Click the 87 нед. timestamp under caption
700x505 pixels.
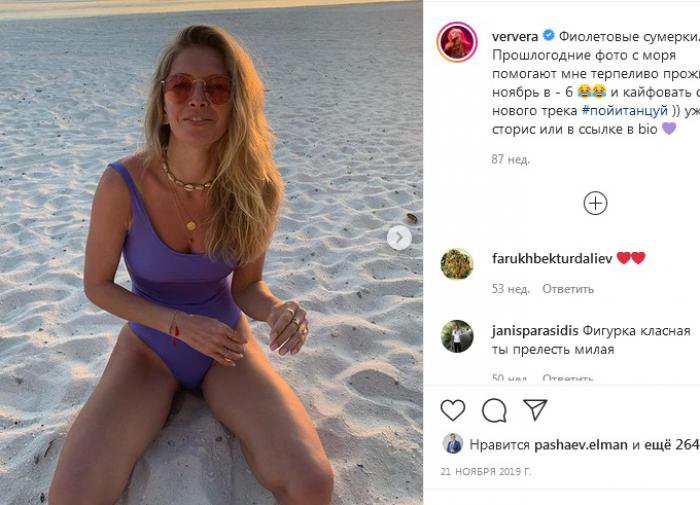tap(510, 159)
